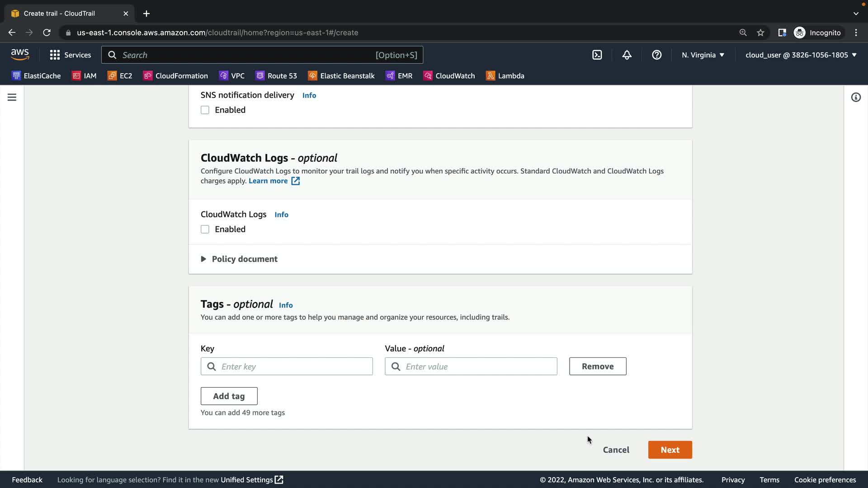Open EC2 from favorites bar

click(120, 76)
